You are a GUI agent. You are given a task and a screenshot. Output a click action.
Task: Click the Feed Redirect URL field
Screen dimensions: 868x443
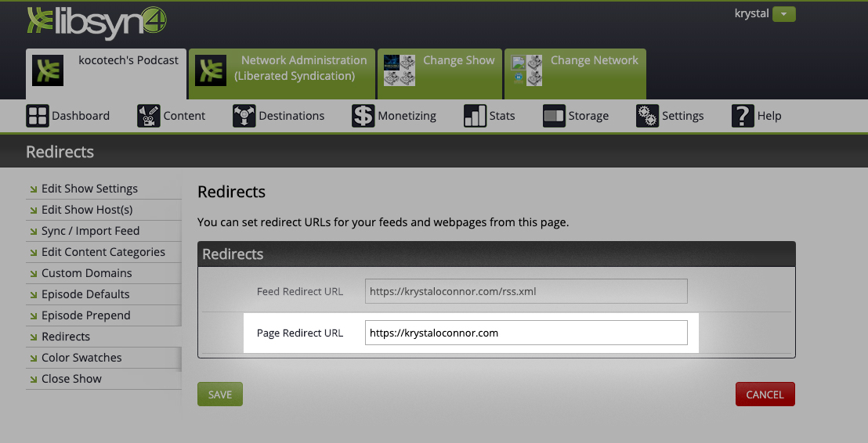526,291
